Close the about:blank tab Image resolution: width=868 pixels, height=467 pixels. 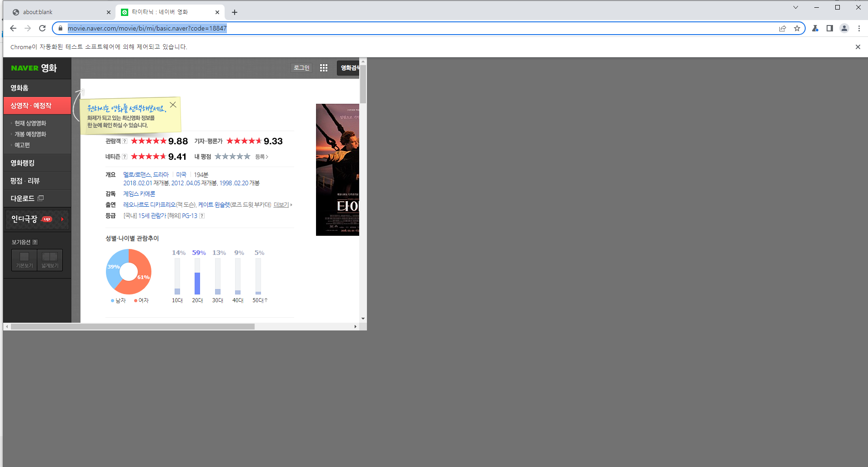coord(108,12)
